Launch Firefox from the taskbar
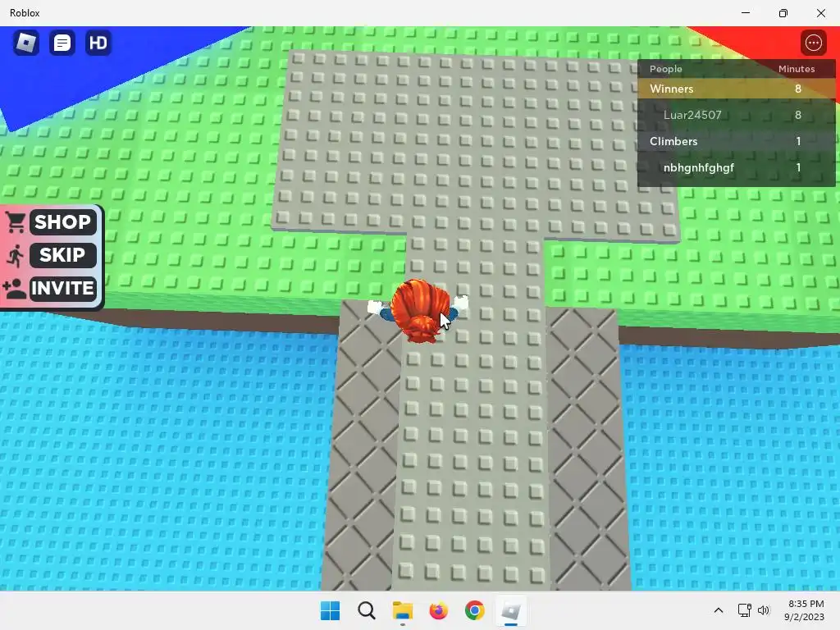The height and width of the screenshot is (630, 840). click(x=438, y=610)
